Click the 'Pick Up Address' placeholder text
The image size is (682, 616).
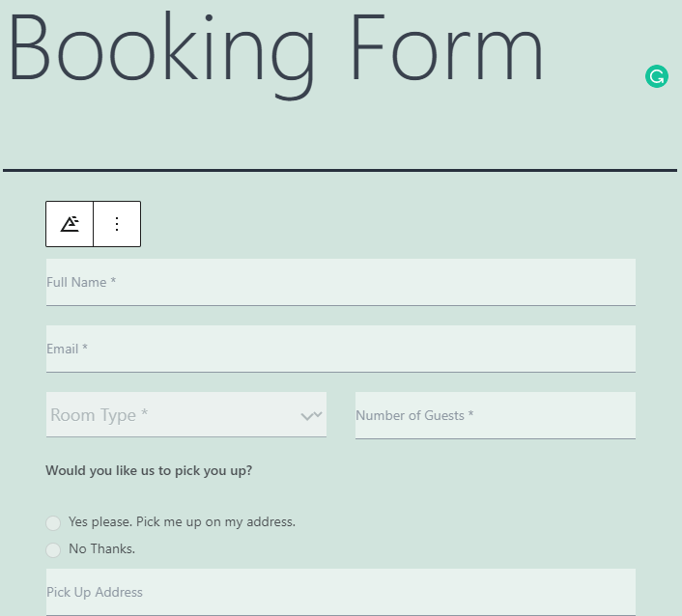(x=95, y=592)
